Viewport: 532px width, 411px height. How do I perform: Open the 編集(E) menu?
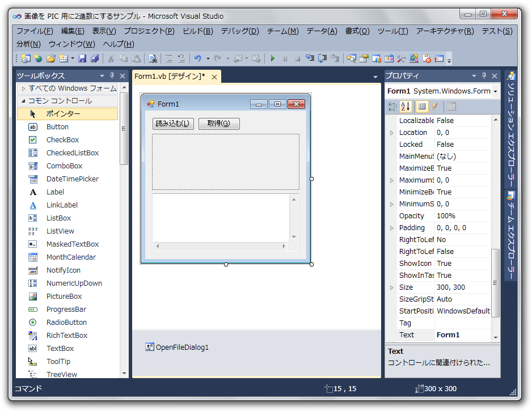(x=73, y=31)
